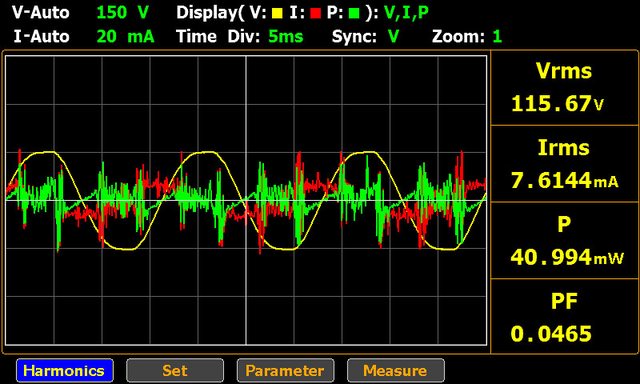The width and height of the screenshot is (640, 384).
Task: Open the Harmonics view
Action: point(65,370)
